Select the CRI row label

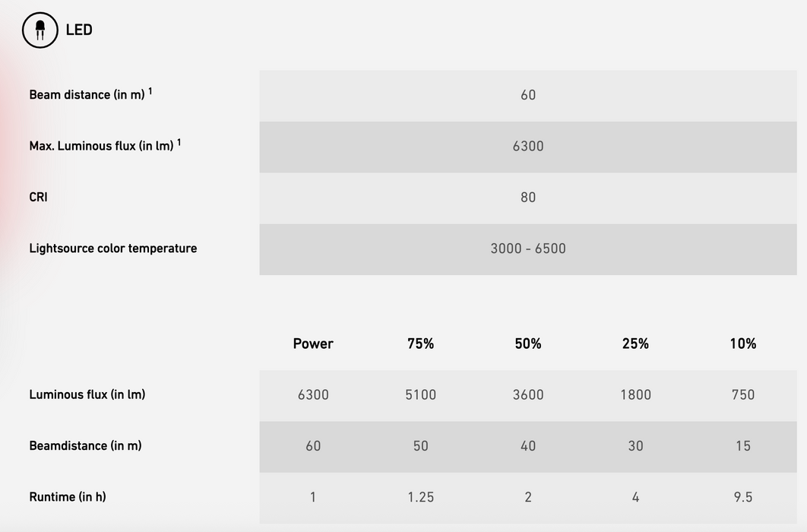click(38, 197)
